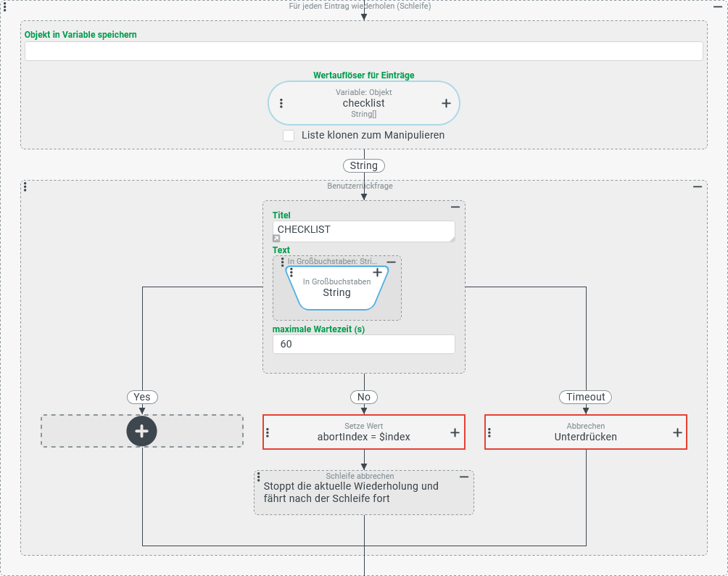Collapse the Benutzerrückfrage block
The height and width of the screenshot is (576, 728).
coord(698,186)
